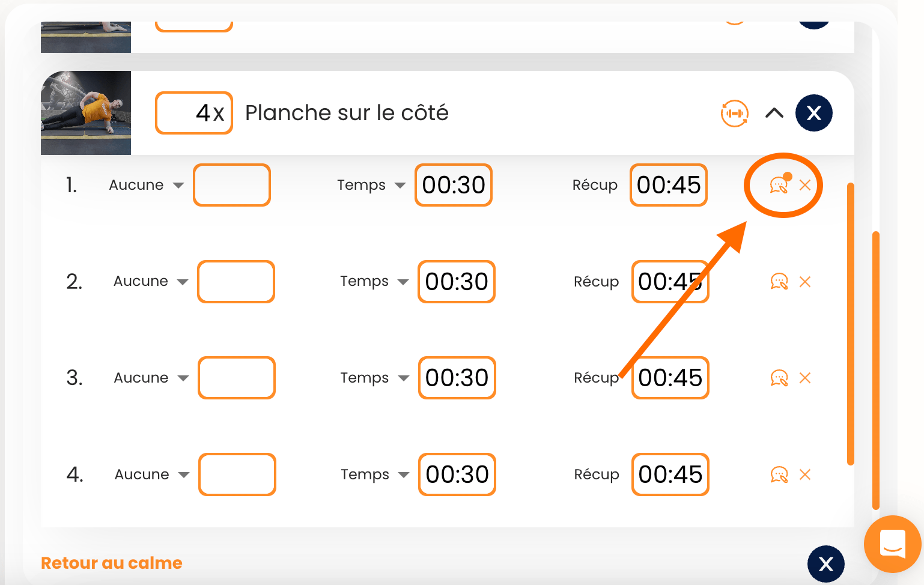Open Aucune dropdown in set 1

146,185
